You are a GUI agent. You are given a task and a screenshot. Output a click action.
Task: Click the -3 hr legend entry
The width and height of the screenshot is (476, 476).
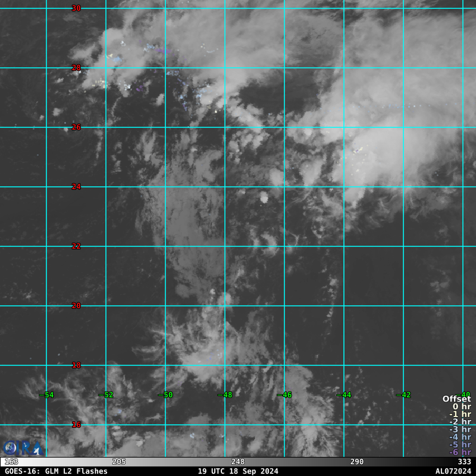[460, 430]
